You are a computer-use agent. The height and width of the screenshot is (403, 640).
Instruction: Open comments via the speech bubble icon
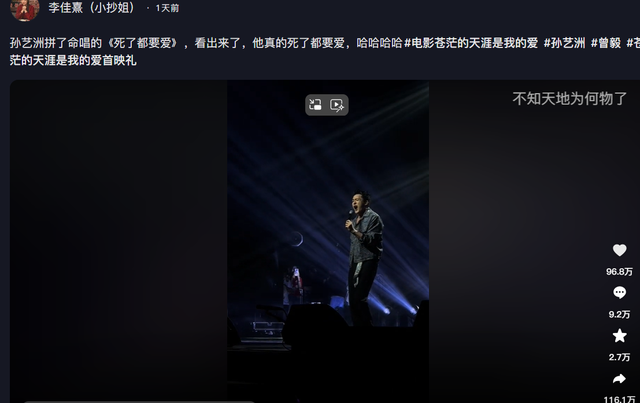click(619, 292)
